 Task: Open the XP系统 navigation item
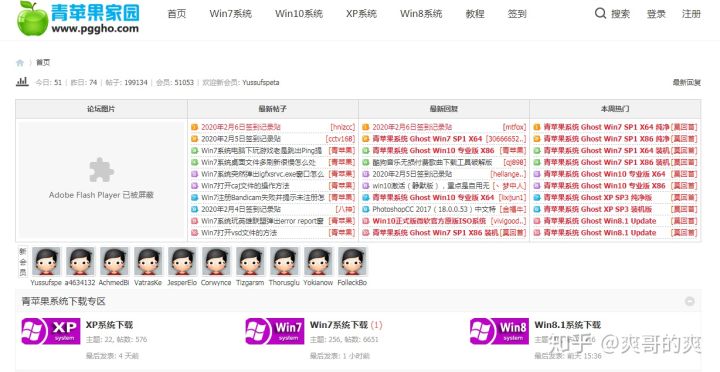click(361, 14)
